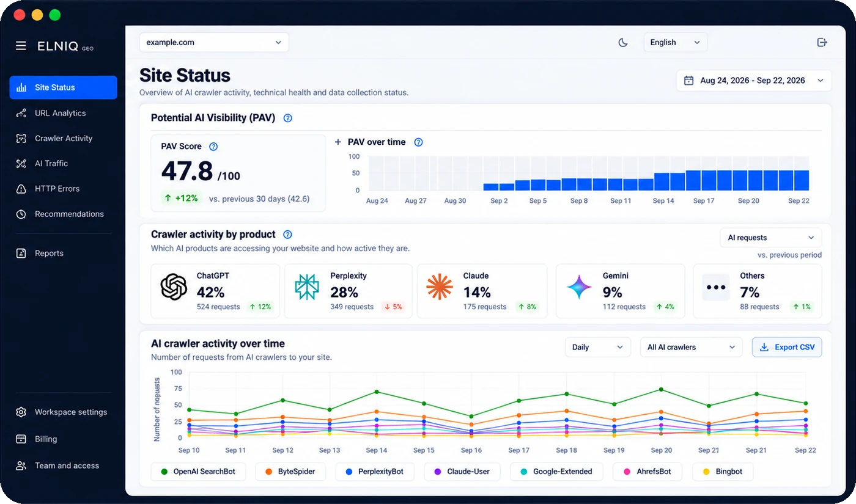Open AI Traffic in the sidebar

[63, 164]
